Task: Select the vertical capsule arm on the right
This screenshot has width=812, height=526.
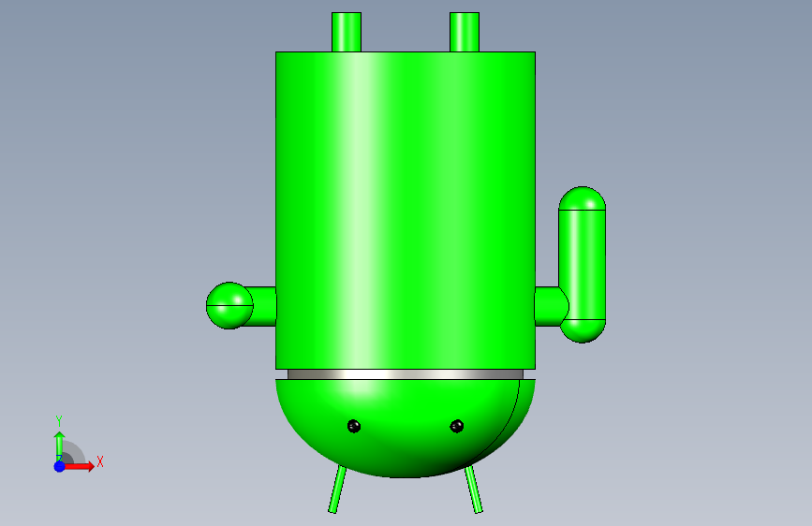Action: 583,265
